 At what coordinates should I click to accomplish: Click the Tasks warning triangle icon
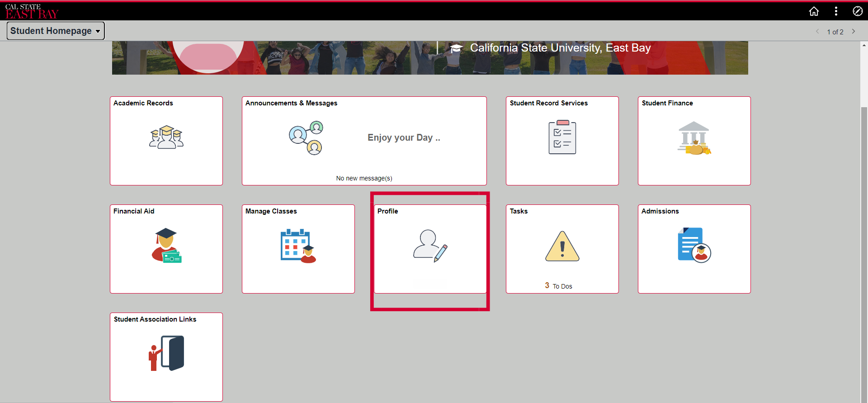(562, 246)
